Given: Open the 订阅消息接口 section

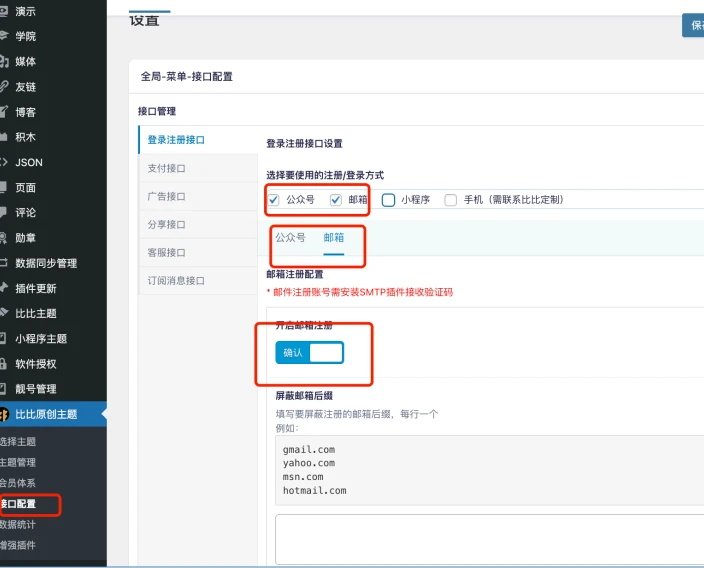Looking at the screenshot, I should click(198, 281).
